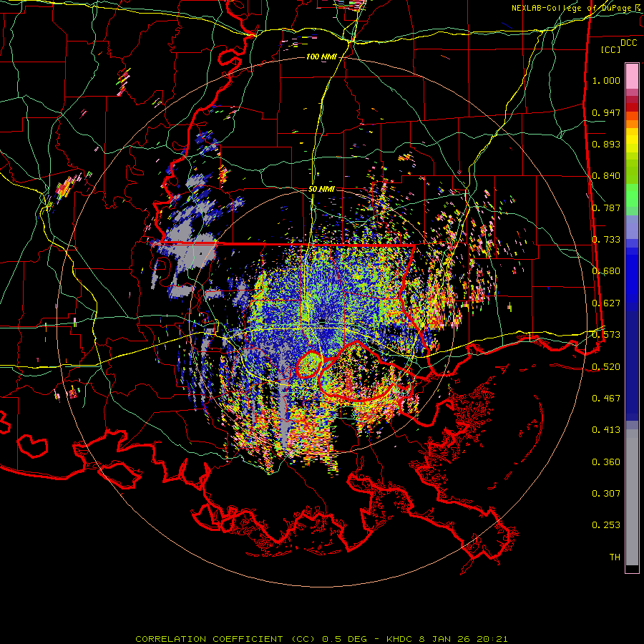Click the 0.360 legend value
This screenshot has height=644, width=644.
(x=606, y=462)
